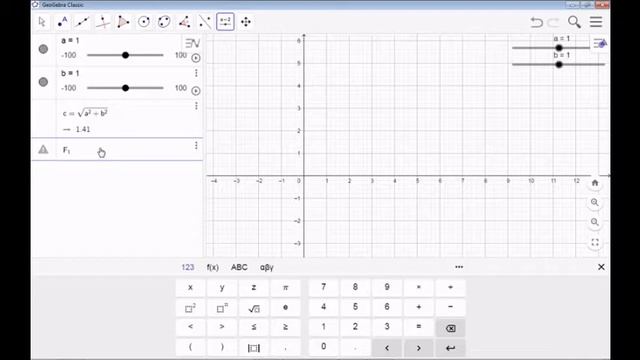
Task: Click slider b in Graphics view
Action: click(558, 64)
